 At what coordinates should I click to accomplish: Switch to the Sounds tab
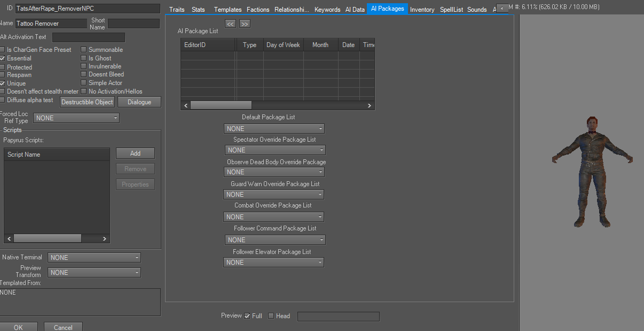click(477, 10)
